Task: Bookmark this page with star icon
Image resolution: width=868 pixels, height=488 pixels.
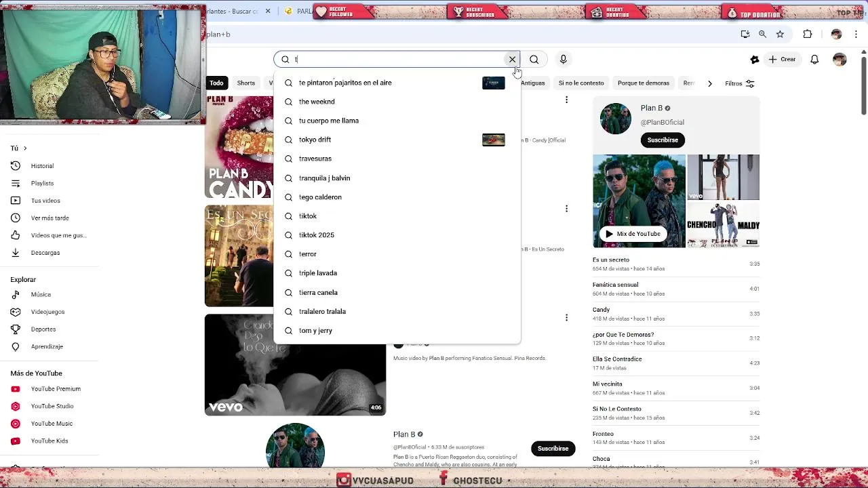Action: pos(780,34)
